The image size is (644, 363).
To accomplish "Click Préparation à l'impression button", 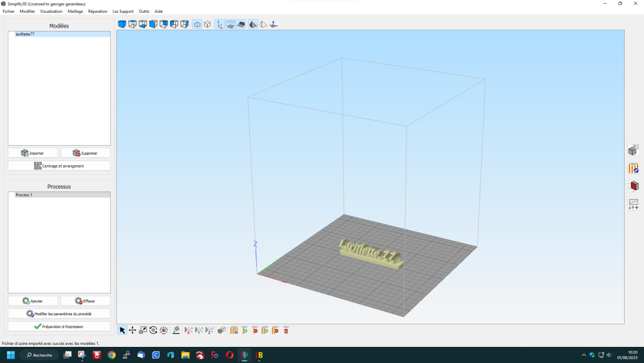I will (x=59, y=326).
